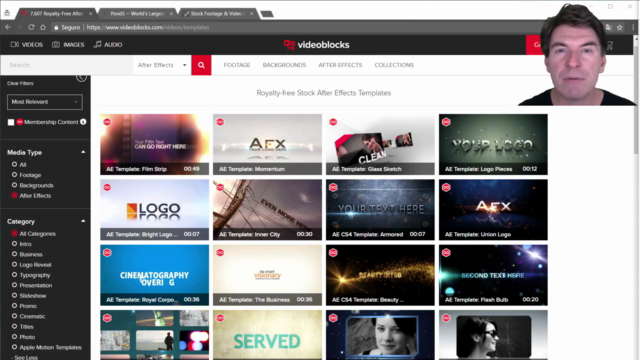The height and width of the screenshot is (360, 640).
Task: Click the videoblocks logo
Action: [316, 45]
